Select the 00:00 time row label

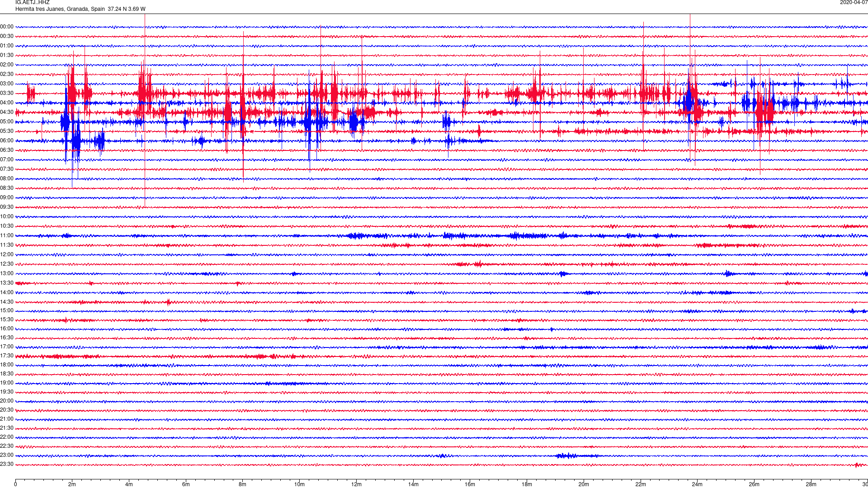coord(7,27)
